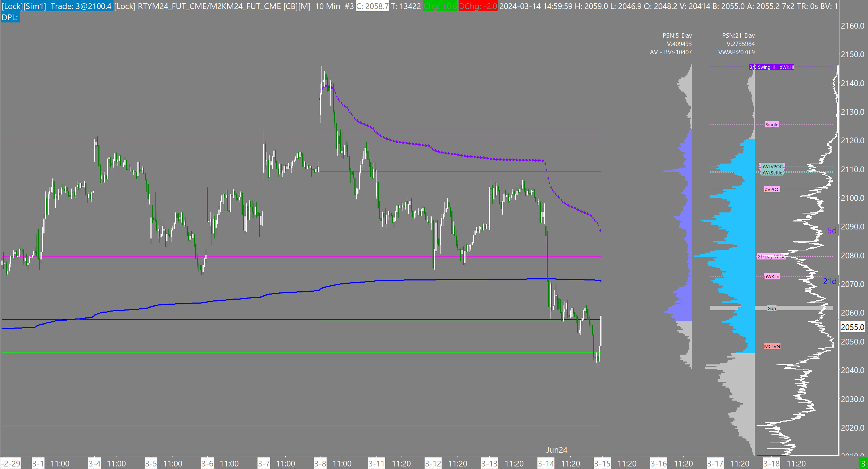Image resolution: width=868 pixels, height=469 pixels.
Task: Click the Trade 3@2100.4 position label
Action: click(81, 6)
